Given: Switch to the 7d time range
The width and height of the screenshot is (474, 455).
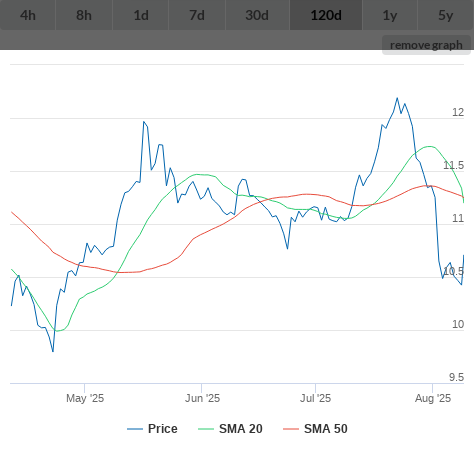Looking at the screenshot, I should pyautogui.click(x=197, y=15).
